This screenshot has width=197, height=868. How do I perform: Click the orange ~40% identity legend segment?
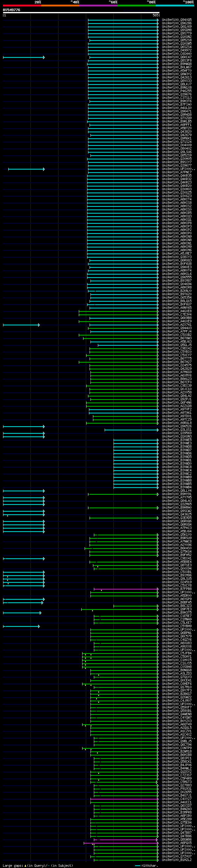60,6
